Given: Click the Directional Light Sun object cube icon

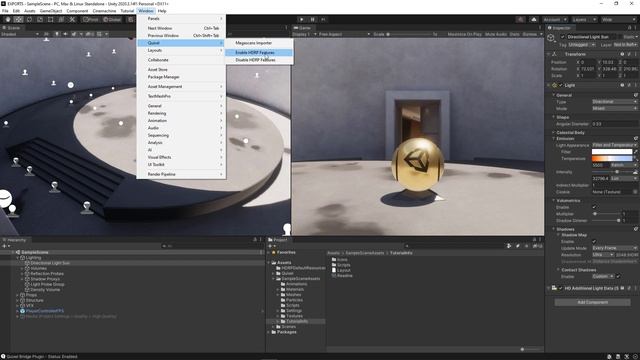Looking at the screenshot, I should [x=551, y=38].
